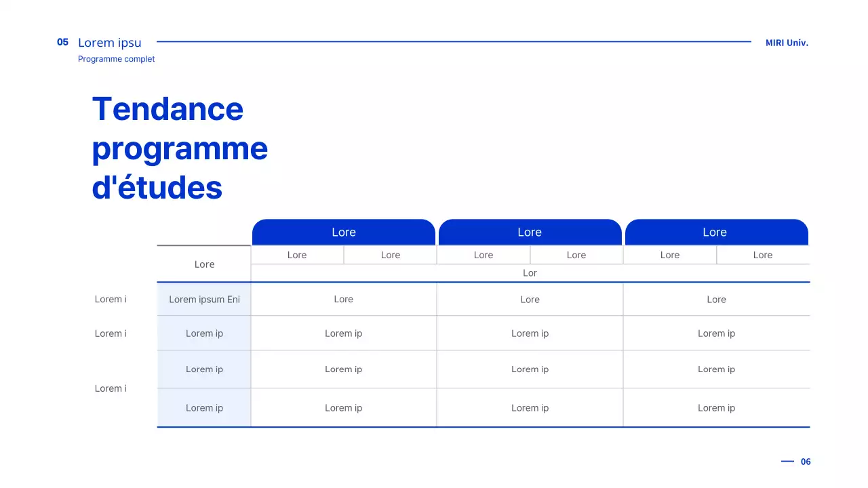Viewport: 868px width, 488px height.
Task: Click the "Lorem ipsum Eni" table cell
Action: tap(204, 300)
